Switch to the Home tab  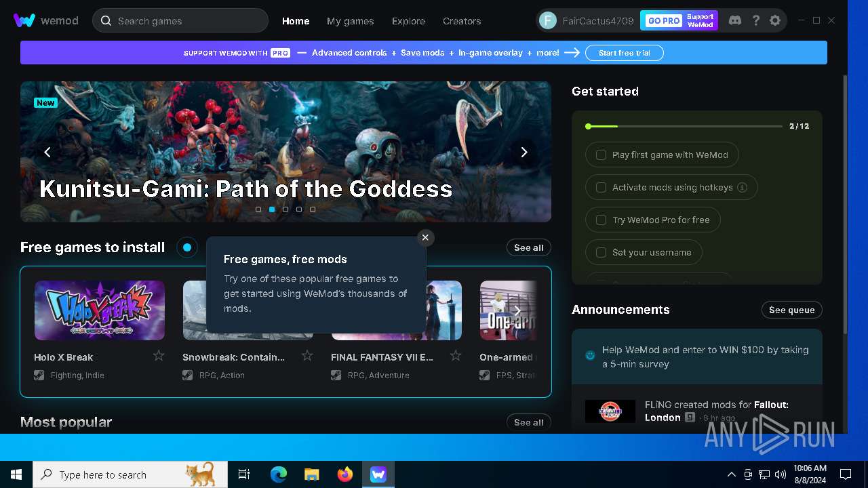[296, 21]
